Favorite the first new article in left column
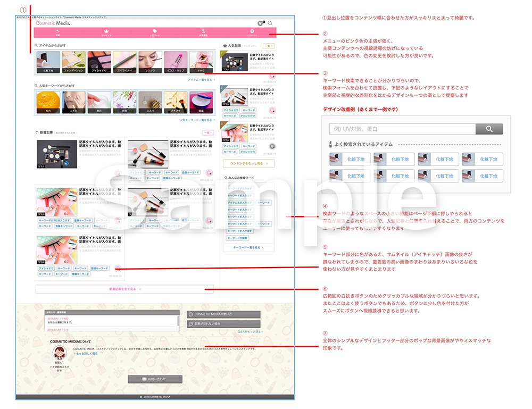 pos(118,173)
